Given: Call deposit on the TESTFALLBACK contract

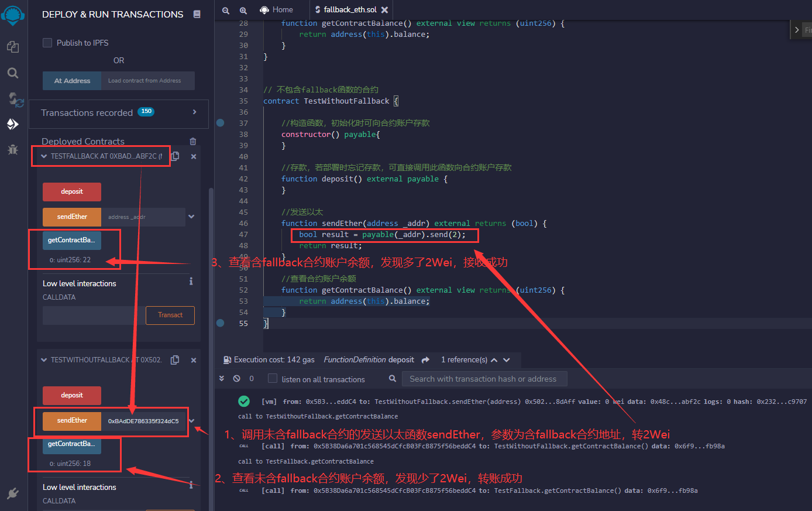Looking at the screenshot, I should point(71,191).
